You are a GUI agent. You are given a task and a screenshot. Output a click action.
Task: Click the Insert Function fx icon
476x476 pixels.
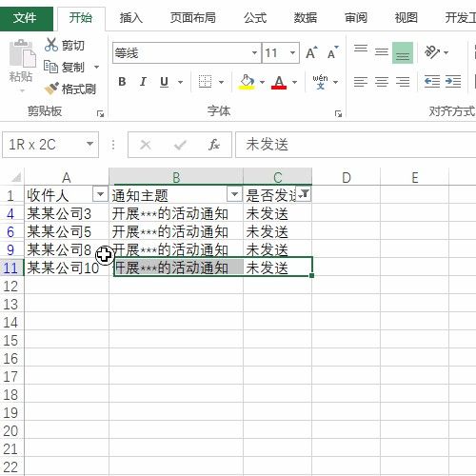(x=213, y=145)
